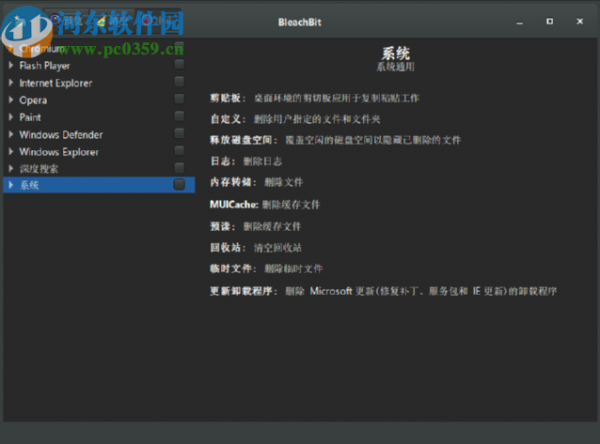Click the 临时文件 description line
The width and height of the screenshot is (600, 444).
tap(266, 269)
